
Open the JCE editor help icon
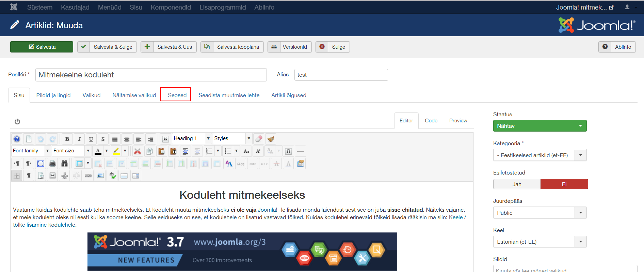tap(17, 139)
